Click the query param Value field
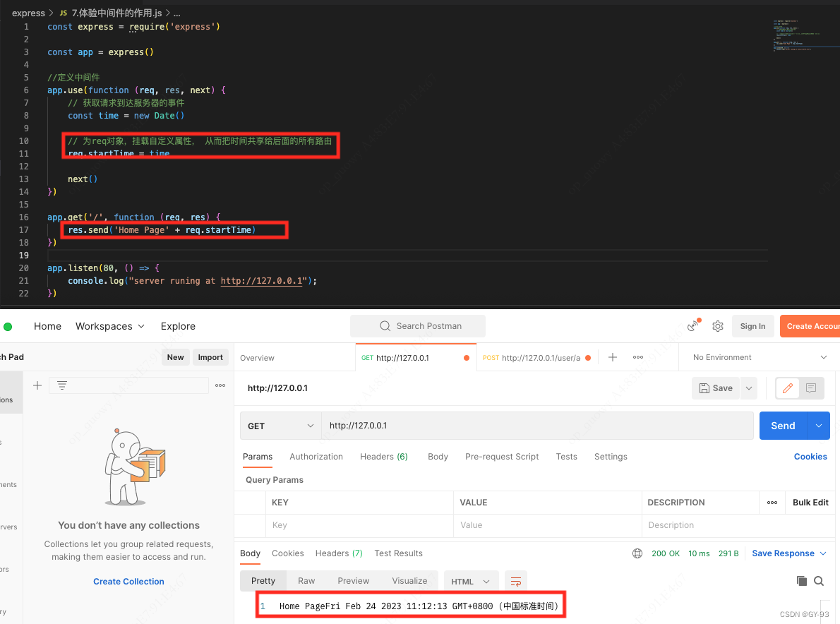 [x=548, y=525]
